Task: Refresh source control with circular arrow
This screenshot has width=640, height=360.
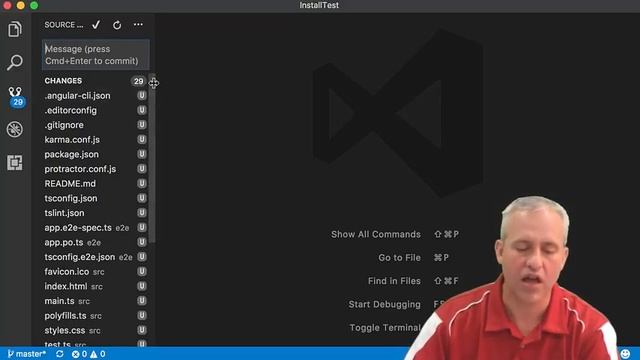Action: pos(117,25)
